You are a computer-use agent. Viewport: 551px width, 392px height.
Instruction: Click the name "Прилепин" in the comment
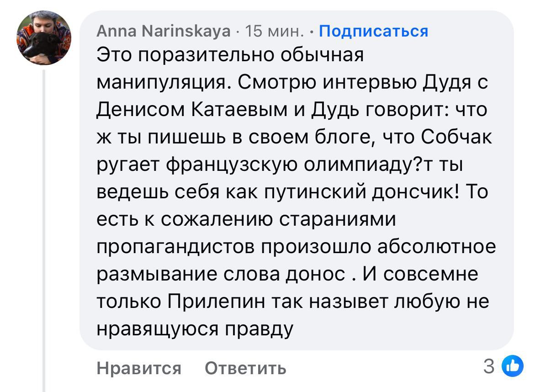tap(218, 302)
